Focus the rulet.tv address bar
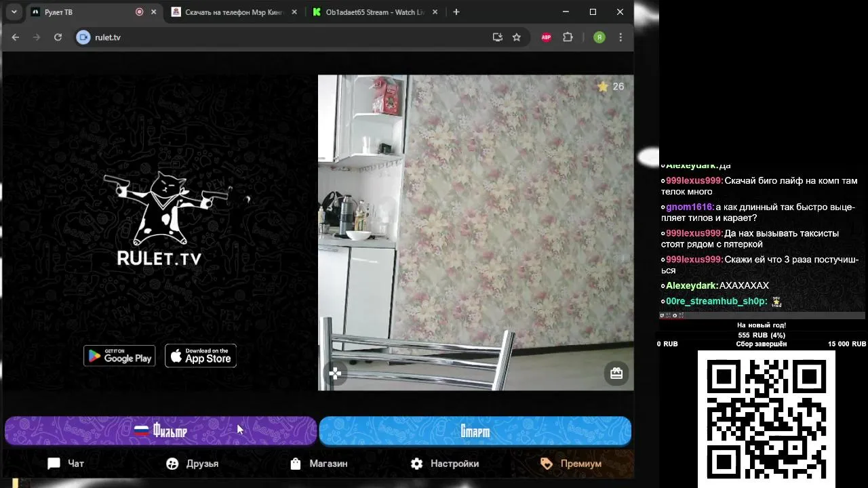This screenshot has height=488, width=868. [x=302, y=37]
